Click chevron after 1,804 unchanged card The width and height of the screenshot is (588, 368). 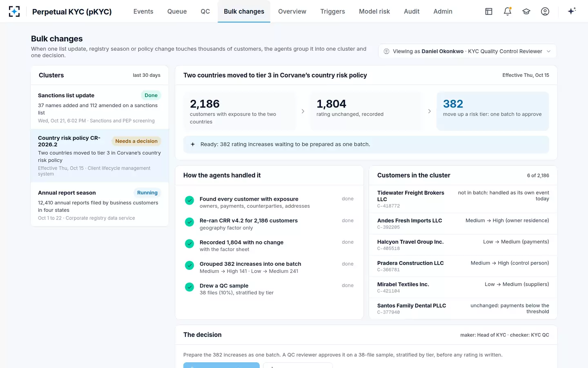click(429, 111)
